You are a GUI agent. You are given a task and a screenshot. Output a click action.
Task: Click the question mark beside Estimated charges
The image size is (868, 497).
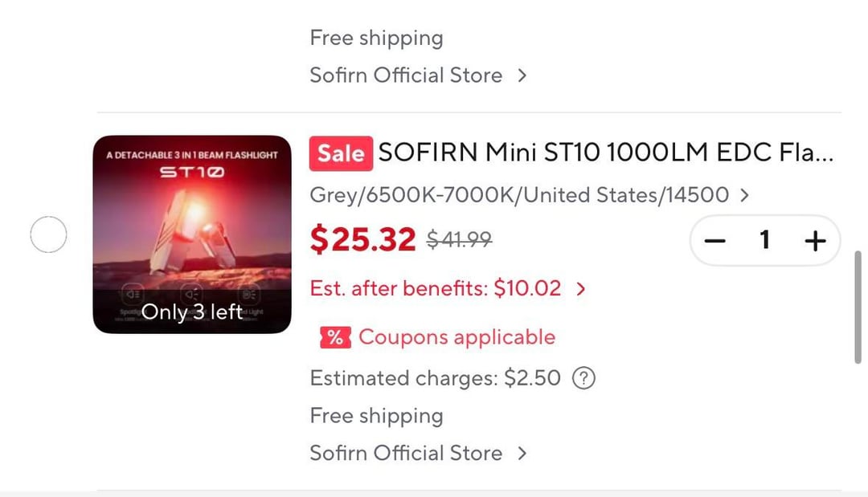coord(583,378)
